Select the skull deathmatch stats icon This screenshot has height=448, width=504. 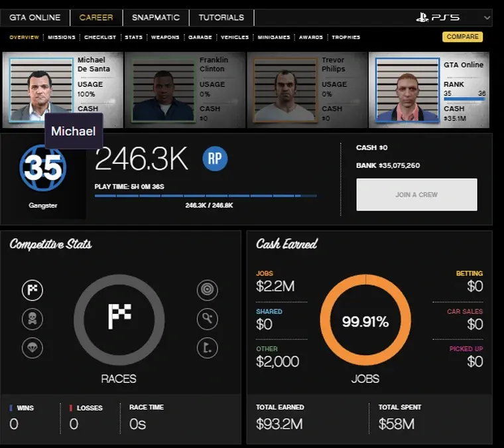pos(32,319)
